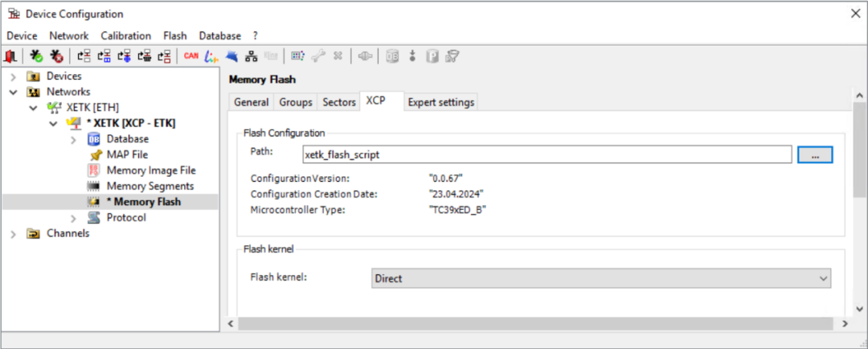The image size is (868, 349).
Task: Click the Ethernet network toolbar icon
Action: coord(252,56)
